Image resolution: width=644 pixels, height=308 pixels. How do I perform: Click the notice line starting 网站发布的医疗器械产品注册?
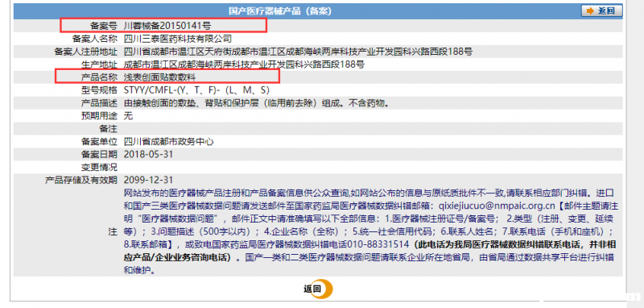point(369,193)
